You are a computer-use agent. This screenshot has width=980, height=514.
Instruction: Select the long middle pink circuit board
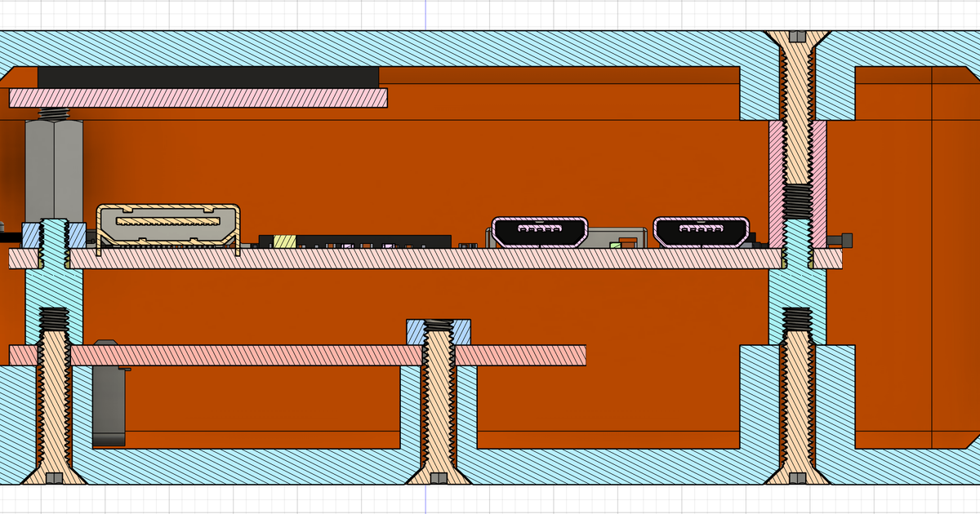point(408,259)
